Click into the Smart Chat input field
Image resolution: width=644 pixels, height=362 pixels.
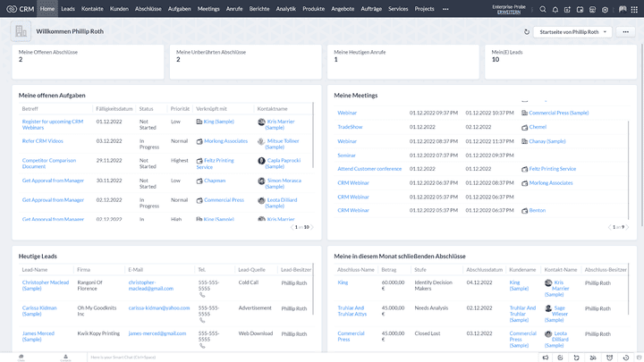pos(312,358)
